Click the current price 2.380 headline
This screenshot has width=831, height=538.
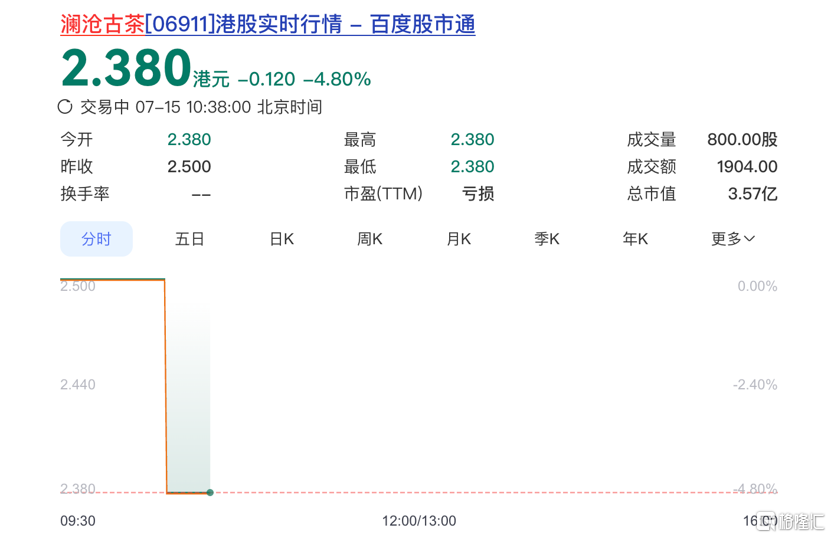point(126,68)
